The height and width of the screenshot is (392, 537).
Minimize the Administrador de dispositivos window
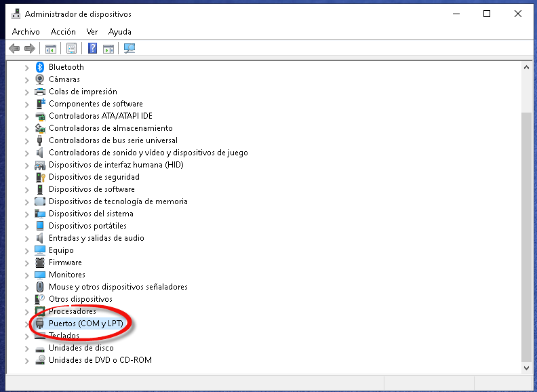point(456,14)
